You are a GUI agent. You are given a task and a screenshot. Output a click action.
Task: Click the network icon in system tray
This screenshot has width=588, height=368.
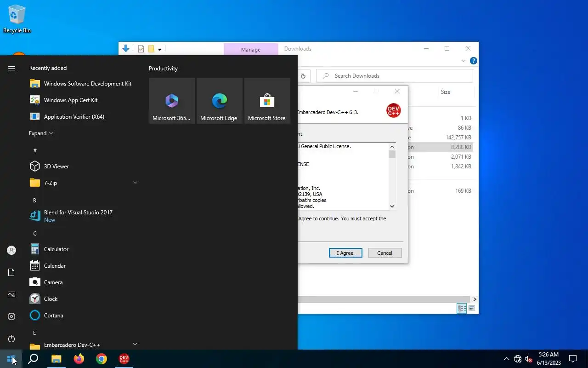point(518,359)
